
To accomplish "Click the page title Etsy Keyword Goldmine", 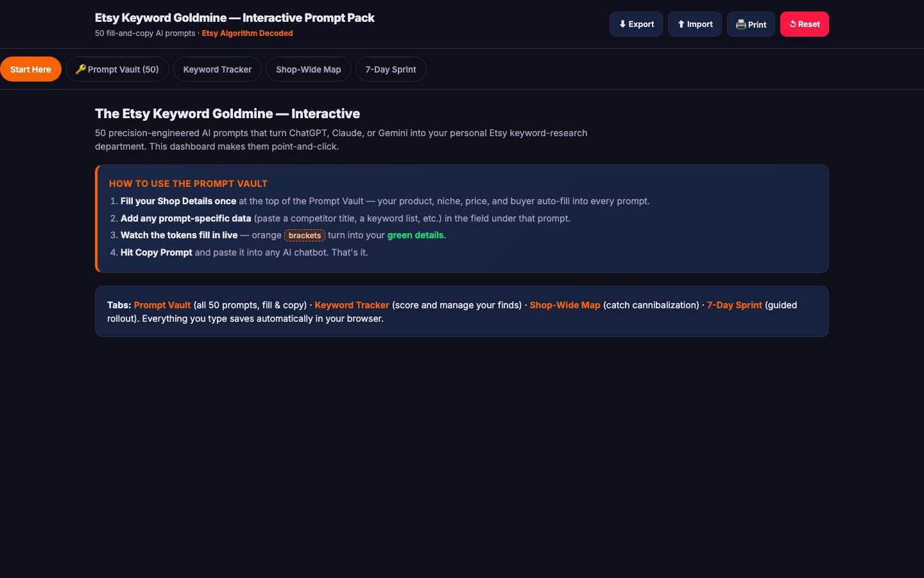I will [x=235, y=18].
